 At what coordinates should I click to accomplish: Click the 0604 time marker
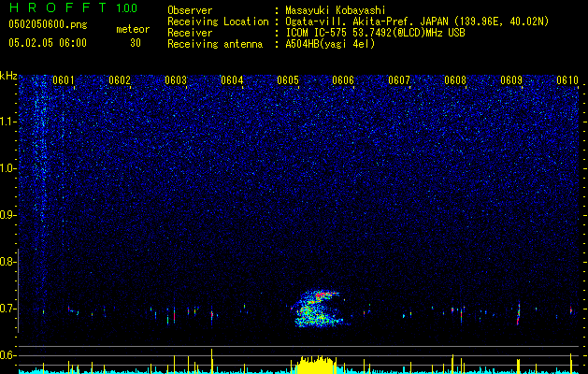[232, 80]
